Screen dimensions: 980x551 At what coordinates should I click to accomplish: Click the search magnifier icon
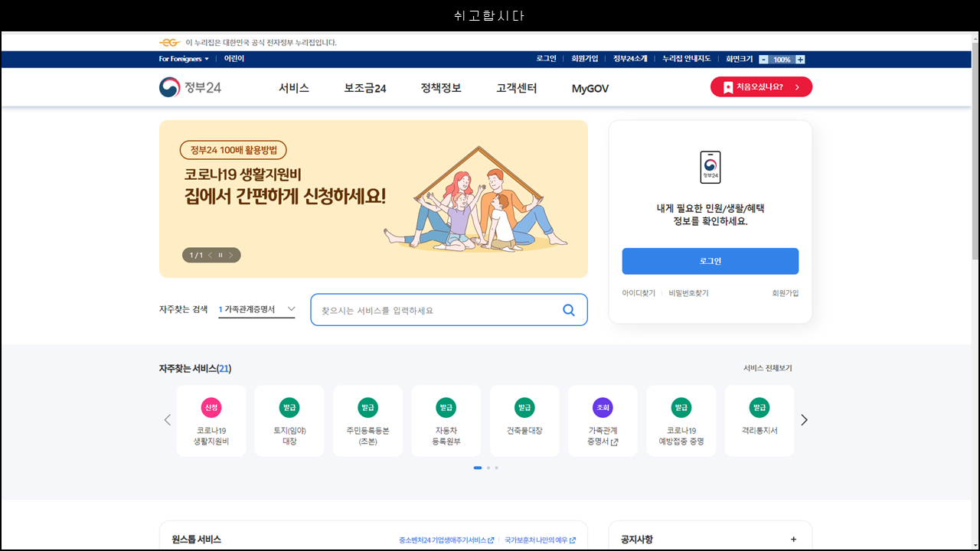[x=569, y=310]
